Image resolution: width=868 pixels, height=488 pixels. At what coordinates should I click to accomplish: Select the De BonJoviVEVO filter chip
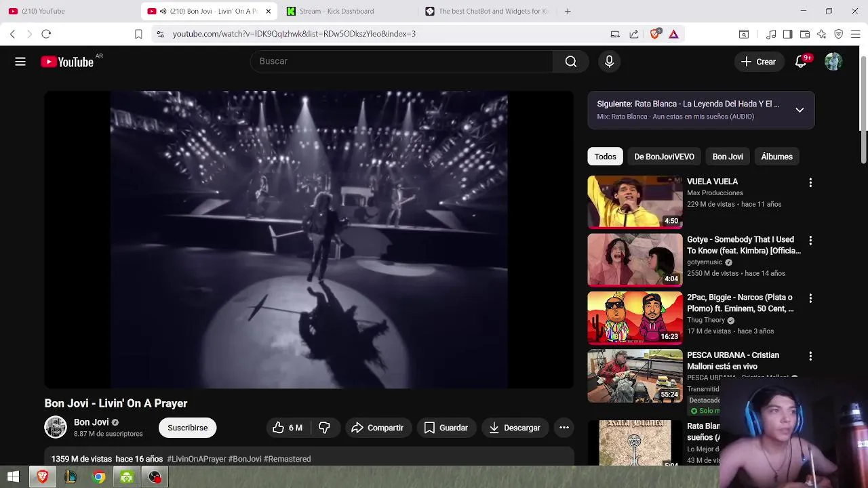tap(664, 157)
